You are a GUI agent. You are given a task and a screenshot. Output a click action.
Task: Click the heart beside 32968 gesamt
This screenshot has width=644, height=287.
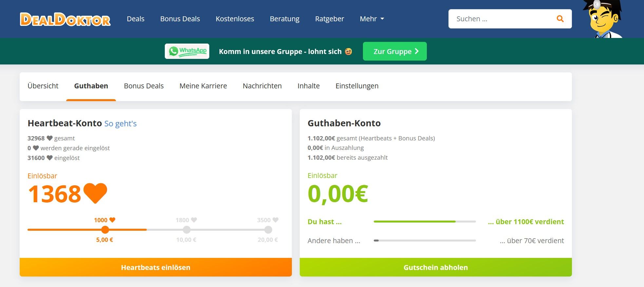coord(49,138)
